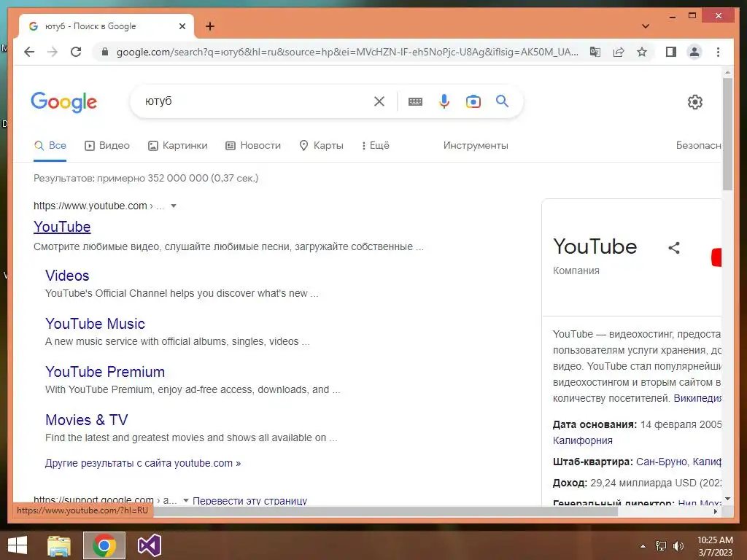Search by image with the camera icon
747x560 pixels.
(x=473, y=101)
